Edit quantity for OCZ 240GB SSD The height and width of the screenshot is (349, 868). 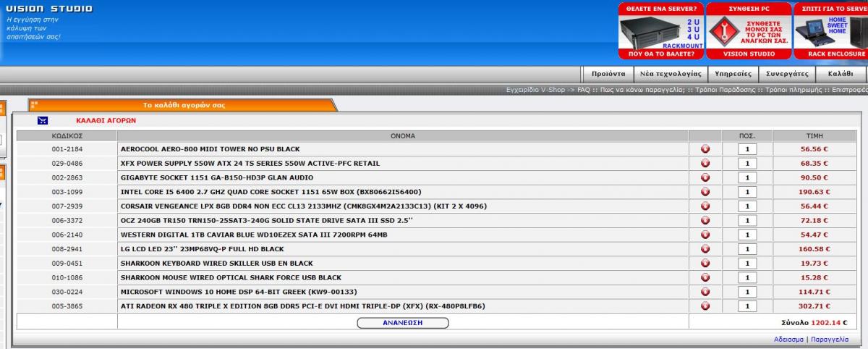click(747, 220)
